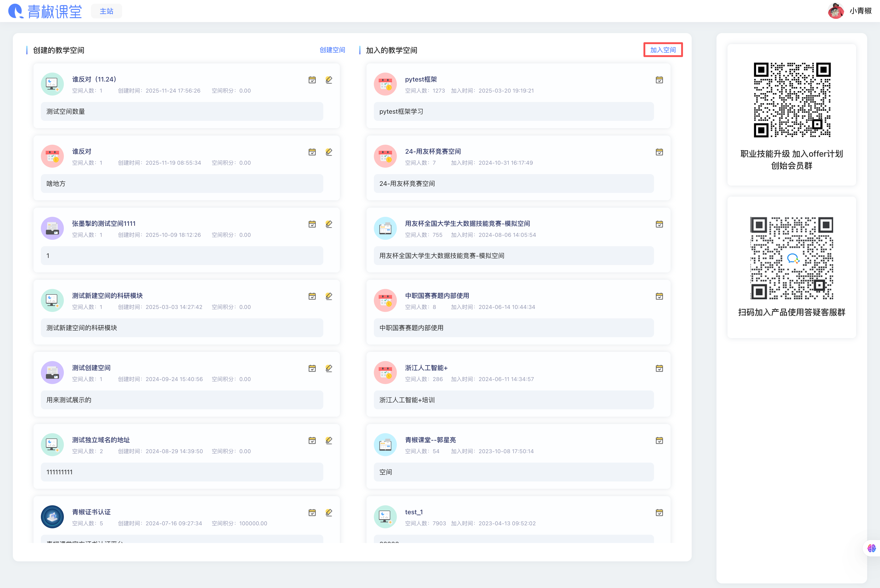The height and width of the screenshot is (588, 880).
Task: Click calendar icon for 浙江人工智能+ space
Action: pyautogui.click(x=659, y=368)
